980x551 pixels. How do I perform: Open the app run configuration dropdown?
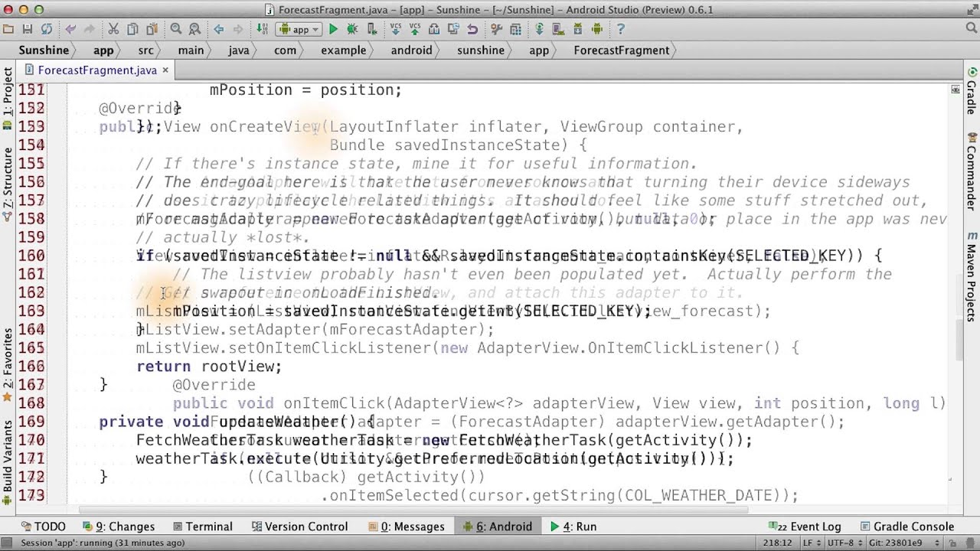point(299,29)
